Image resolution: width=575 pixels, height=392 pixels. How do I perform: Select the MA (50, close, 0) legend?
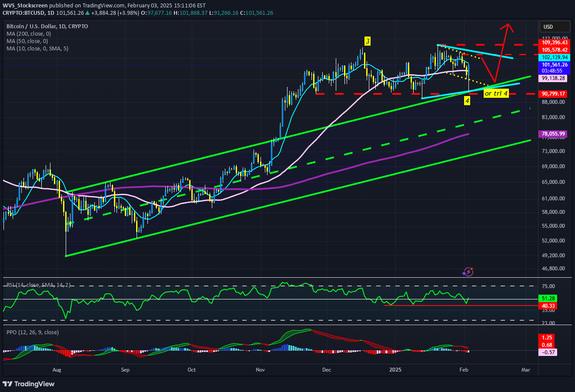click(x=27, y=41)
